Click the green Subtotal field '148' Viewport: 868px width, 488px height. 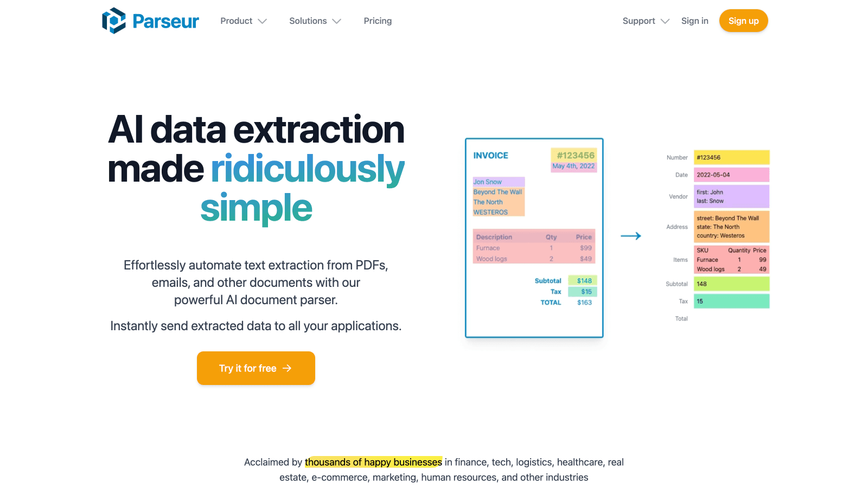(x=731, y=284)
